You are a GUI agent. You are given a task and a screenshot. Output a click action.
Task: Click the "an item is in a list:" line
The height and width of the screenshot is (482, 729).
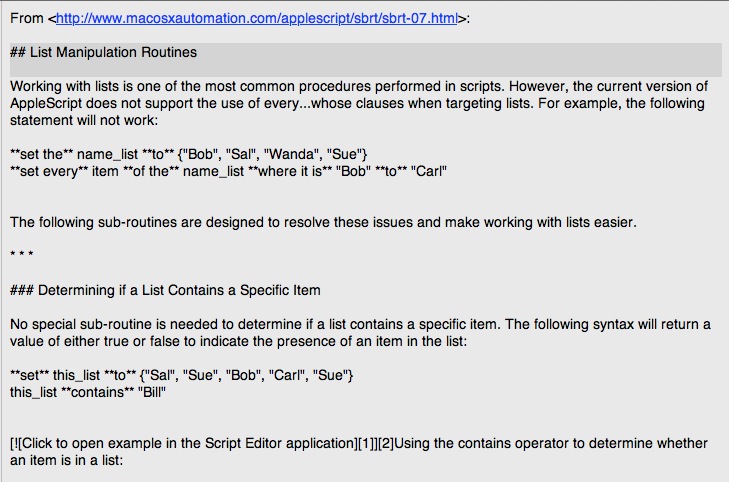tap(66, 461)
